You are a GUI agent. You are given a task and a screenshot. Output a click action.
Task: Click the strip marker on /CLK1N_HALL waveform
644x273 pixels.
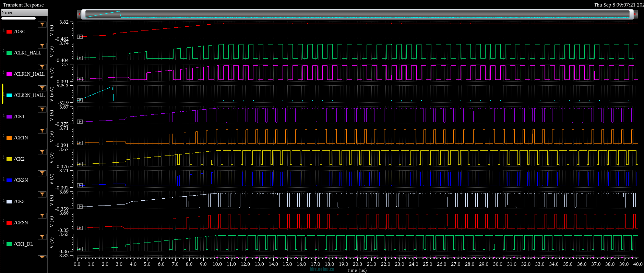click(x=80, y=79)
